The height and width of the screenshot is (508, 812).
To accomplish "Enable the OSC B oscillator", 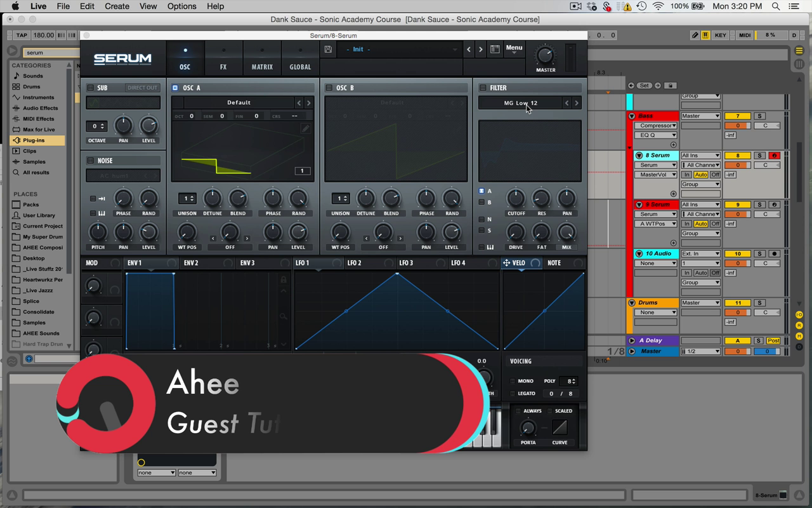I will 329,88.
